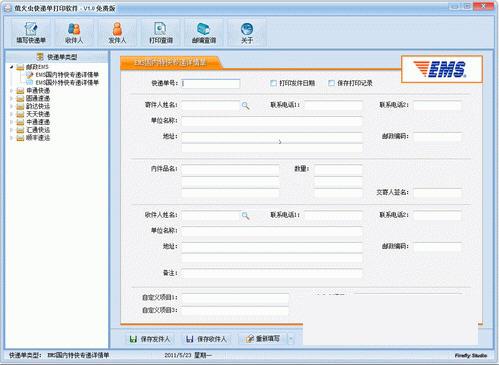Screen dimensions: 499x365
Task: Click the EMS logo image
Action: point(442,69)
